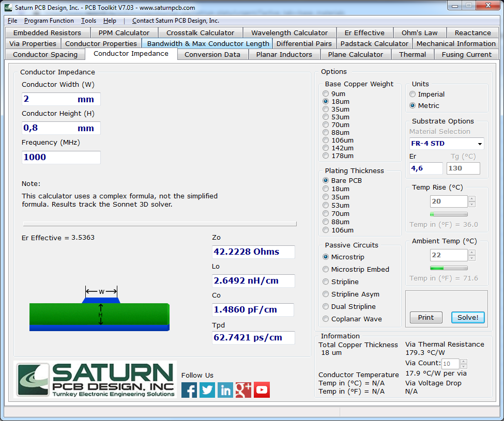Click the Frequency (MHz) input field
The width and height of the screenshot is (504, 421).
[61, 158]
